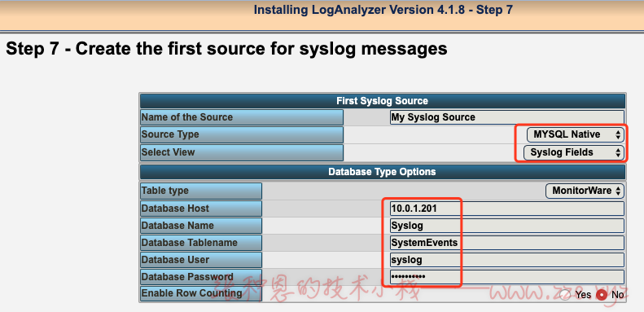Click the Step 7 page heading

tap(226, 49)
